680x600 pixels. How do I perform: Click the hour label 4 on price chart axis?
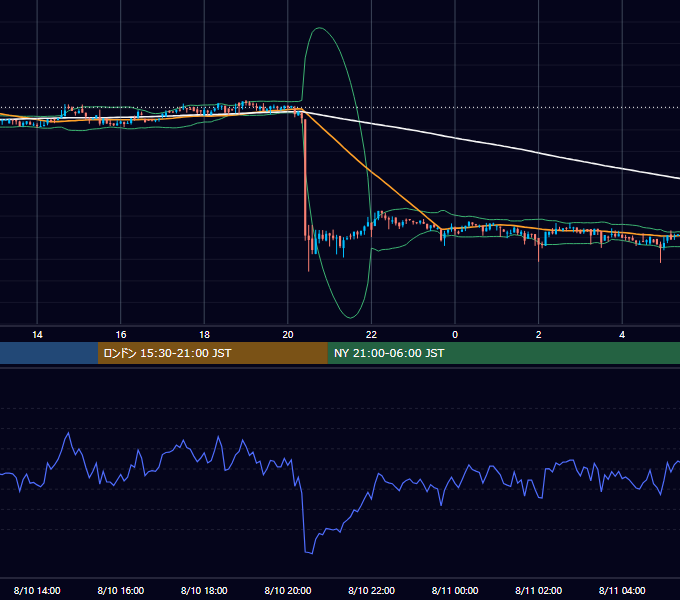(622, 335)
